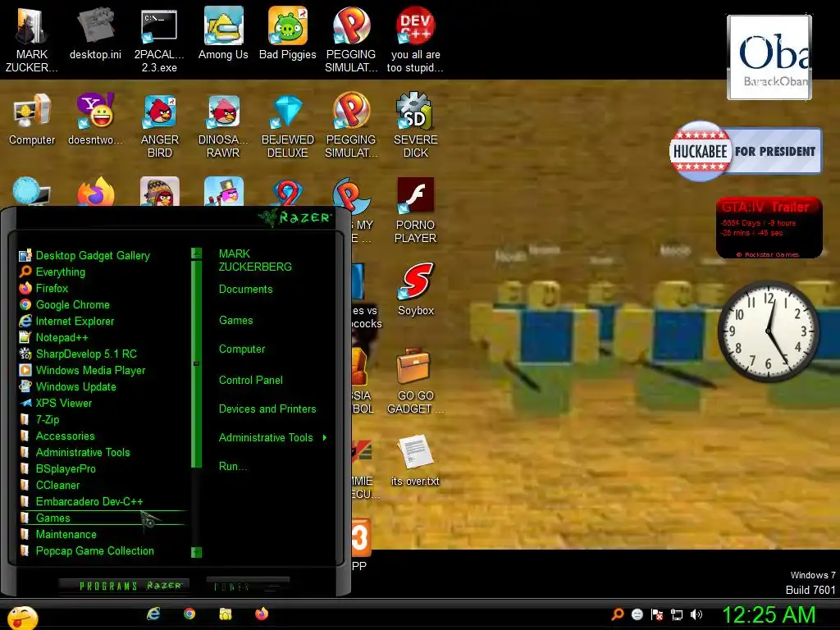Click the Firefox taskbar icon

tap(262, 614)
